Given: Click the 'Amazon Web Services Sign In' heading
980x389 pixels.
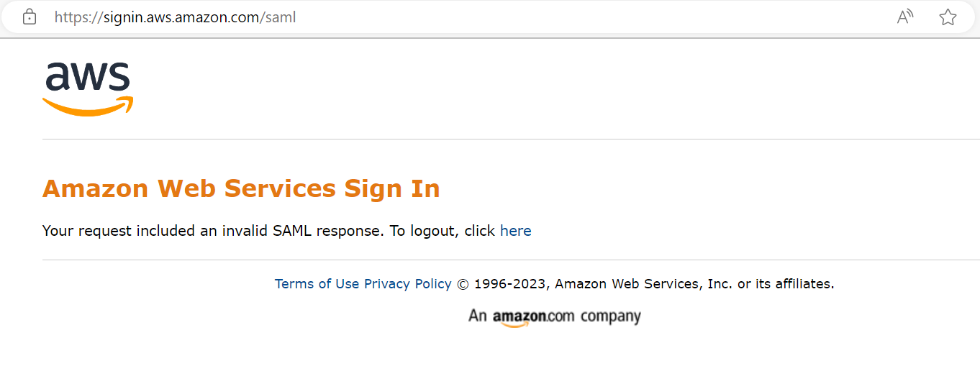Looking at the screenshot, I should click(x=241, y=188).
